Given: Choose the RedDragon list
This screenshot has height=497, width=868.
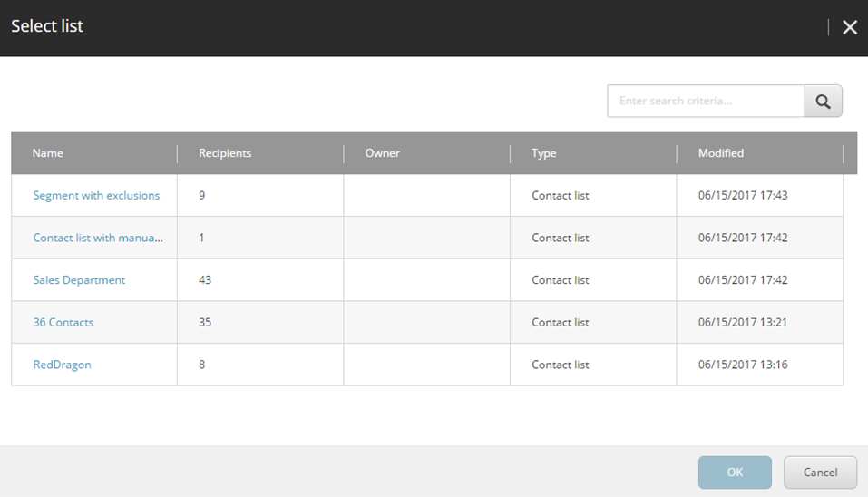Looking at the screenshot, I should [62, 365].
